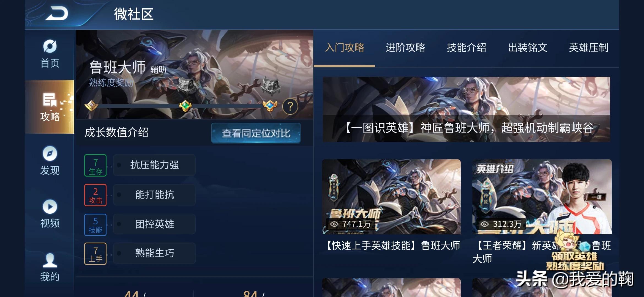Click the 查看同定位对比 button
The image size is (644, 297).
click(x=256, y=133)
